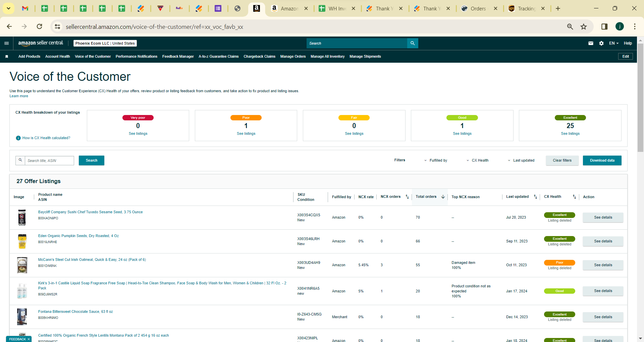See details for Kirk's Castile Liquid Soap
Viewport: 644px width, 342px height.
(603, 291)
